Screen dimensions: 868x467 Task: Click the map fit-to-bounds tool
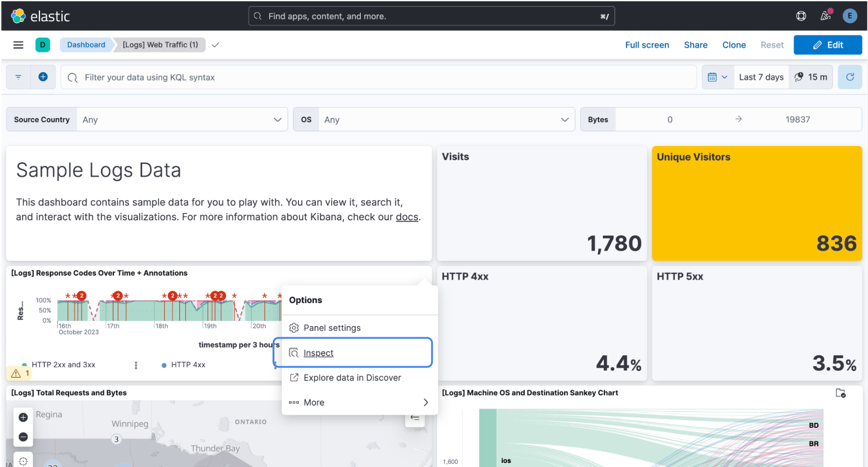point(23,461)
